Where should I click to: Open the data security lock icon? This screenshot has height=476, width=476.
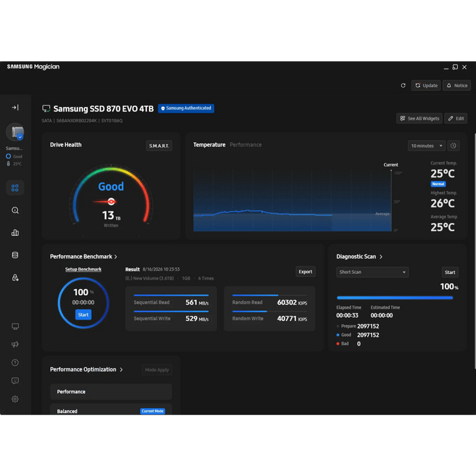coord(15,277)
